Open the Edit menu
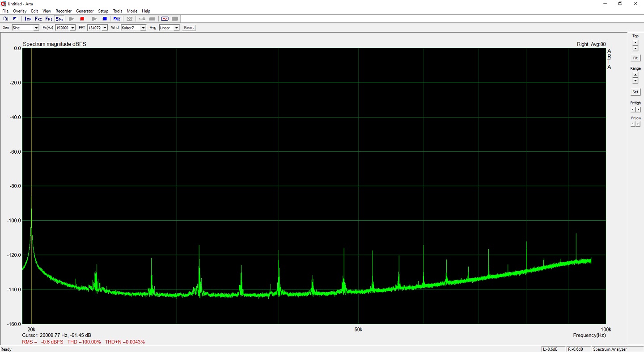 click(x=34, y=11)
